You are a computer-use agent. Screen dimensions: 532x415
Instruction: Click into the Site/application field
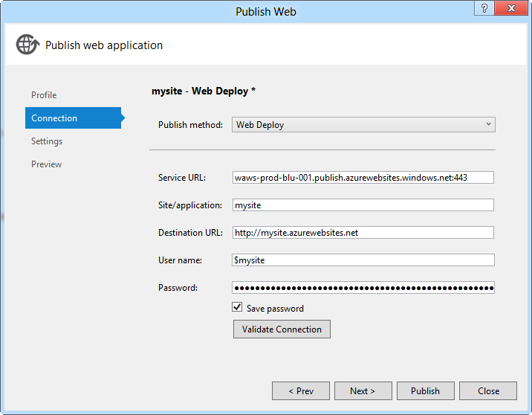point(363,205)
